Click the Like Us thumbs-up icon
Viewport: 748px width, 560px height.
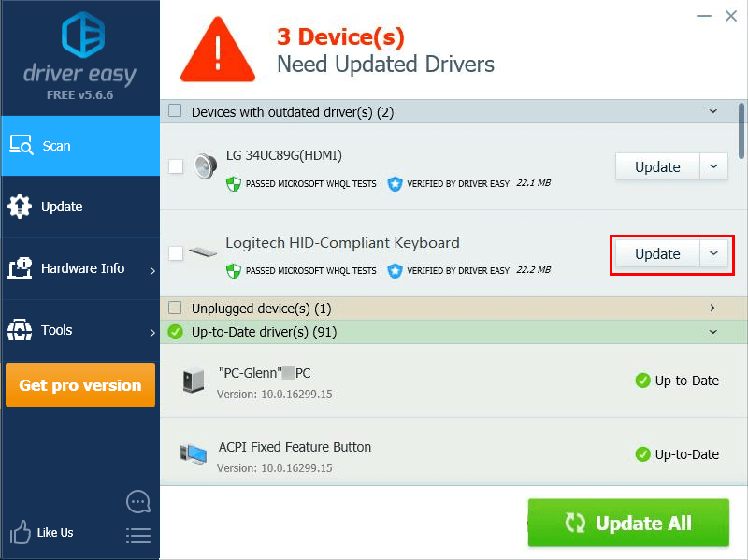pyautogui.click(x=20, y=532)
